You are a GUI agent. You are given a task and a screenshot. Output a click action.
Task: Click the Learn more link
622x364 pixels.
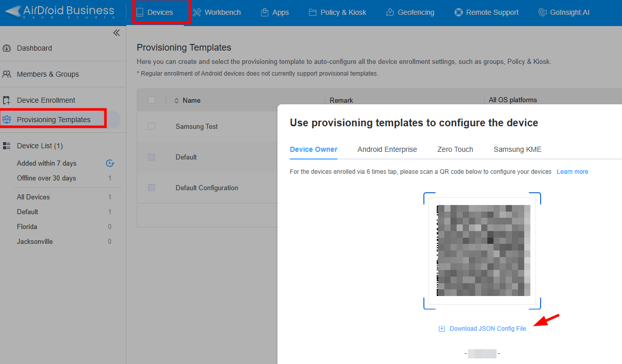click(572, 172)
